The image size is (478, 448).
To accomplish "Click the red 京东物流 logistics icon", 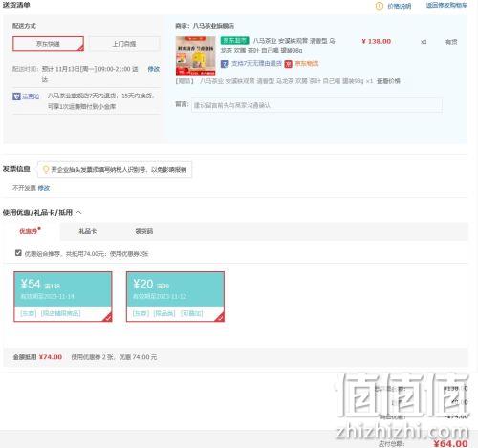I will [x=288, y=64].
